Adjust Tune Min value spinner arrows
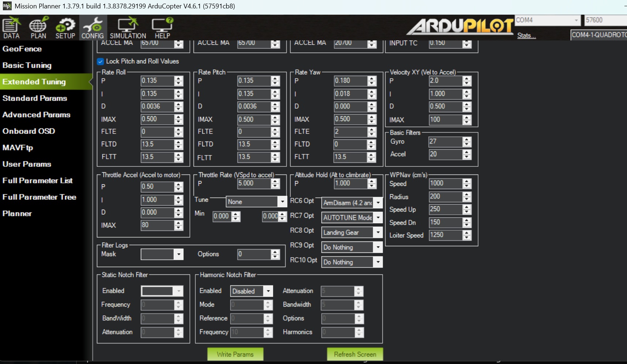The height and width of the screenshot is (364, 627). (236, 217)
